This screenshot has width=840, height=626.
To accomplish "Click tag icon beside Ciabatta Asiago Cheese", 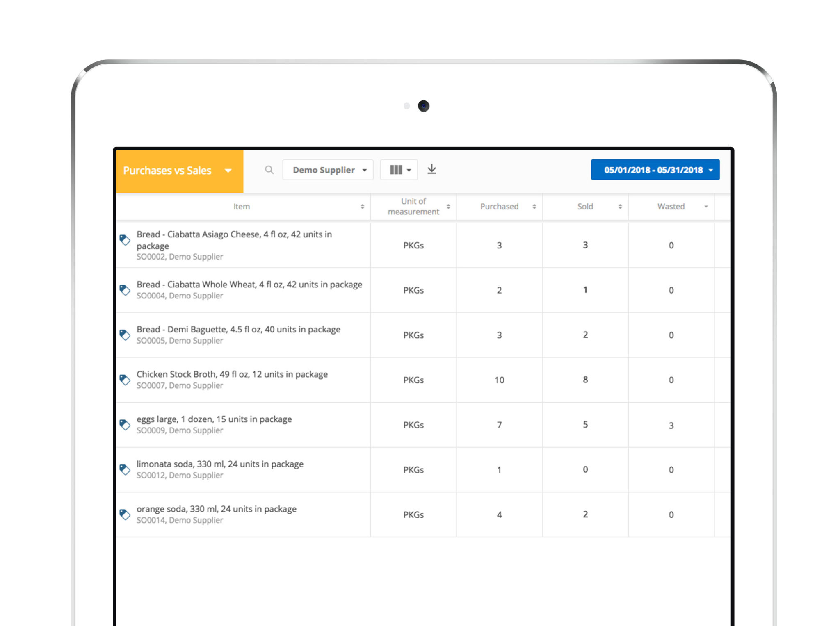I will coord(125,240).
